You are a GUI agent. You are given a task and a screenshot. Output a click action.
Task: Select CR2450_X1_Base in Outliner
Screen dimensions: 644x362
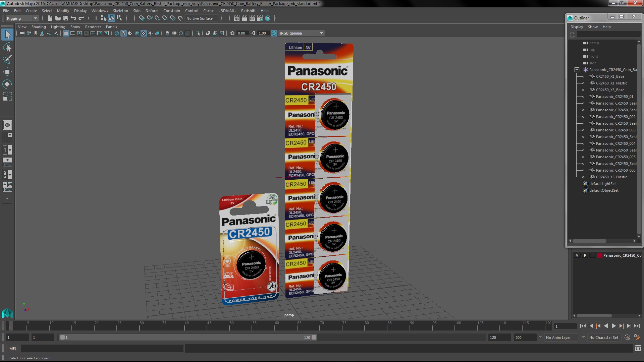610,76
